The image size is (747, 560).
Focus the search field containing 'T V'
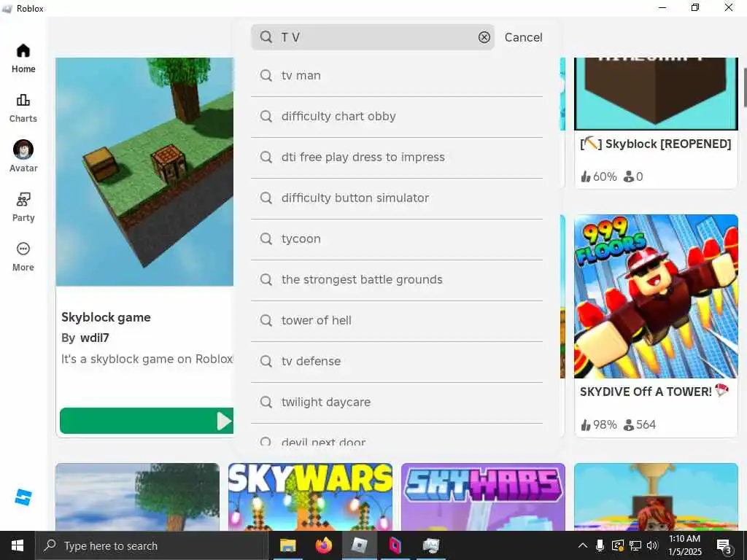coord(373,37)
